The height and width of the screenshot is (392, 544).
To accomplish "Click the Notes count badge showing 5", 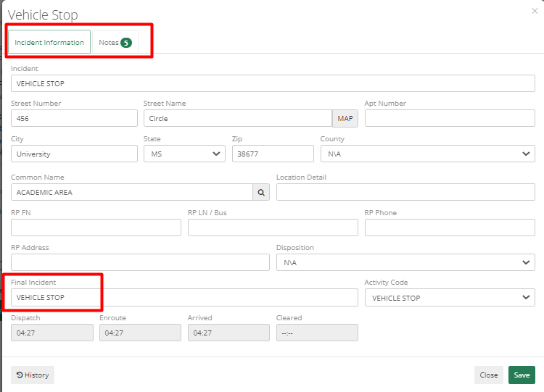I will (126, 43).
